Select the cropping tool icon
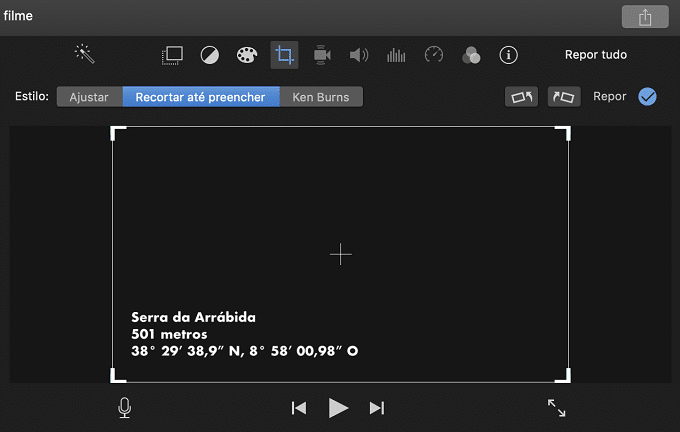This screenshot has width=680, height=432. (284, 55)
